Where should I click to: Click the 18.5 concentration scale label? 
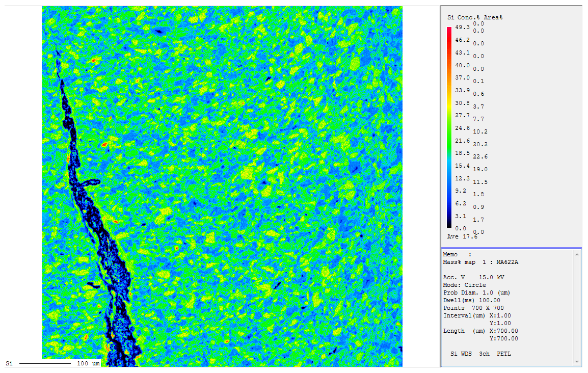point(462,153)
